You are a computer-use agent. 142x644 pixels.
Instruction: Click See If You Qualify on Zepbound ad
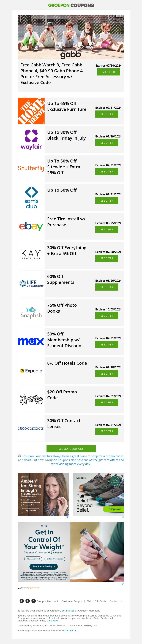click(x=43, y=566)
